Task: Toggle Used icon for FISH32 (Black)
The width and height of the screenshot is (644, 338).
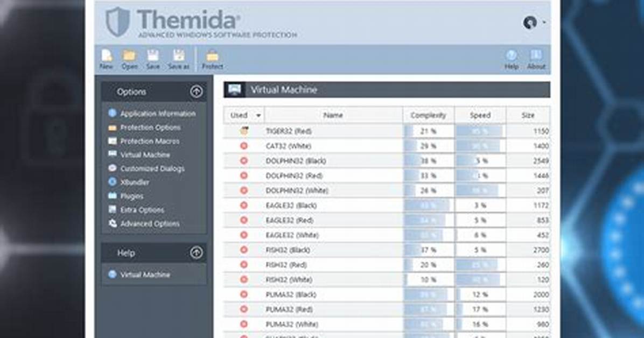Action: 244,250
